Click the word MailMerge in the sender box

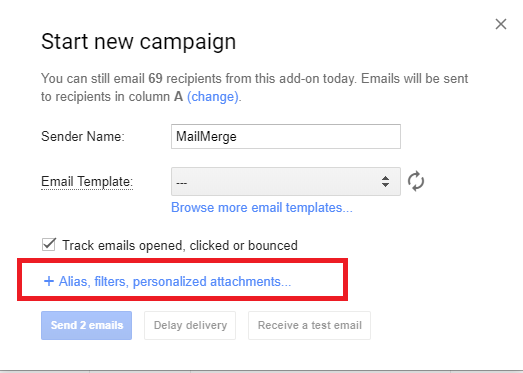click(206, 136)
